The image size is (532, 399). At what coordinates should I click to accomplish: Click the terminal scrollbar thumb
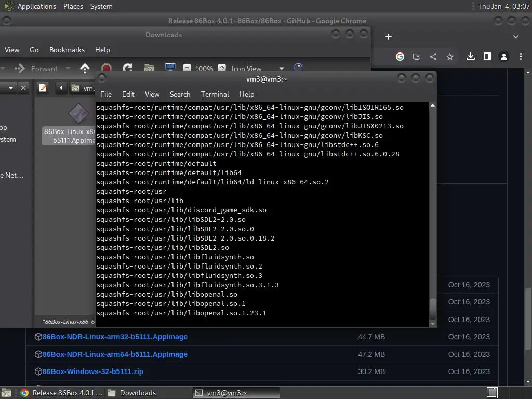pyautogui.click(x=433, y=309)
